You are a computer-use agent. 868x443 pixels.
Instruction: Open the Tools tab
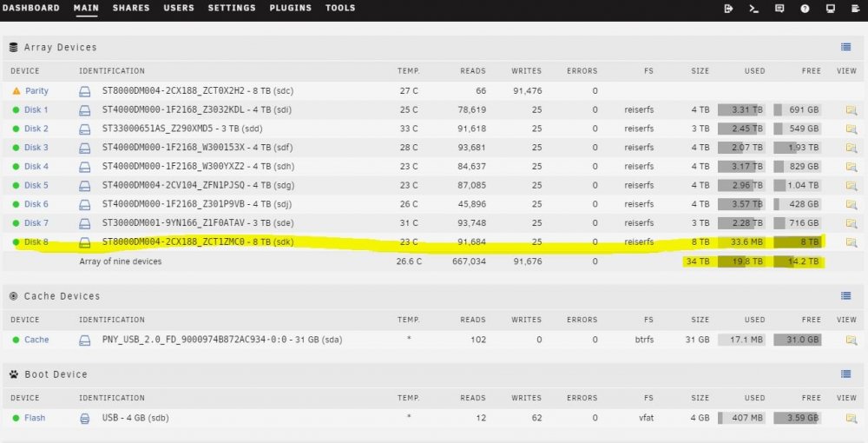point(340,8)
